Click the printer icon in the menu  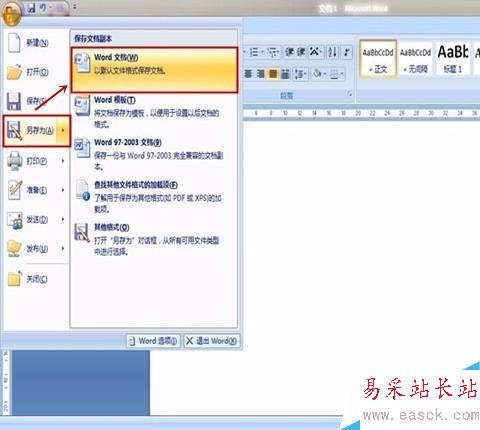pyautogui.click(x=15, y=161)
